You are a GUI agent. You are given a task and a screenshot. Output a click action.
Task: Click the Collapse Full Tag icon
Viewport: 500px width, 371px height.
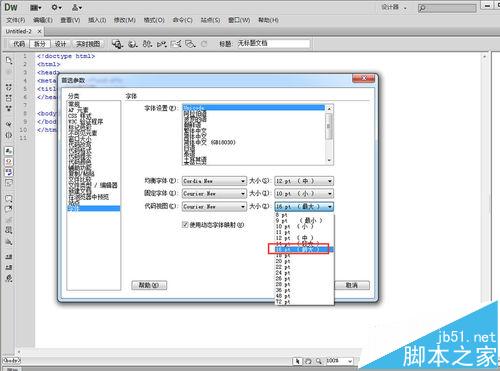(x=9, y=87)
